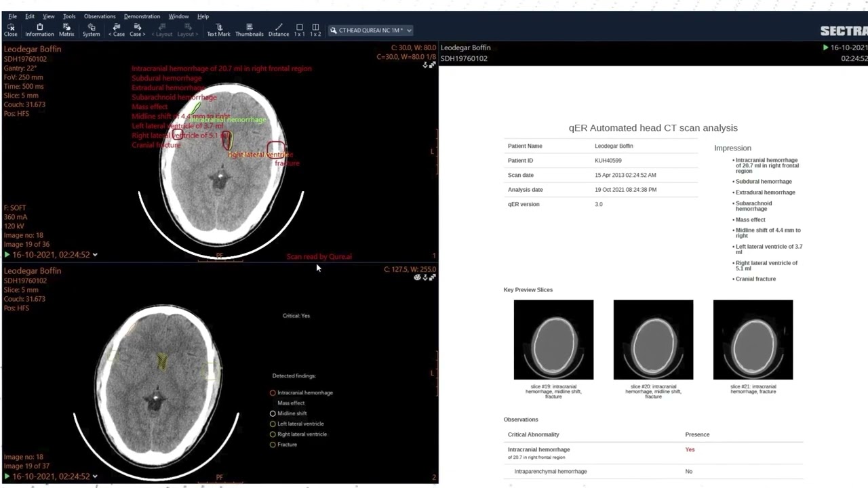Viewport: 868px width, 488px height.
Task: Select slice #20 key preview thumbnail
Action: coord(653,340)
